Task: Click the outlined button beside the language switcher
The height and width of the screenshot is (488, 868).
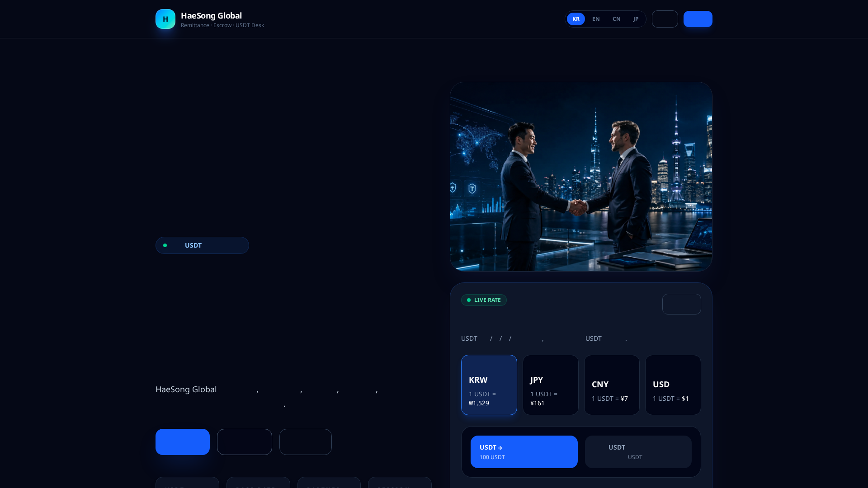Action: tap(665, 19)
